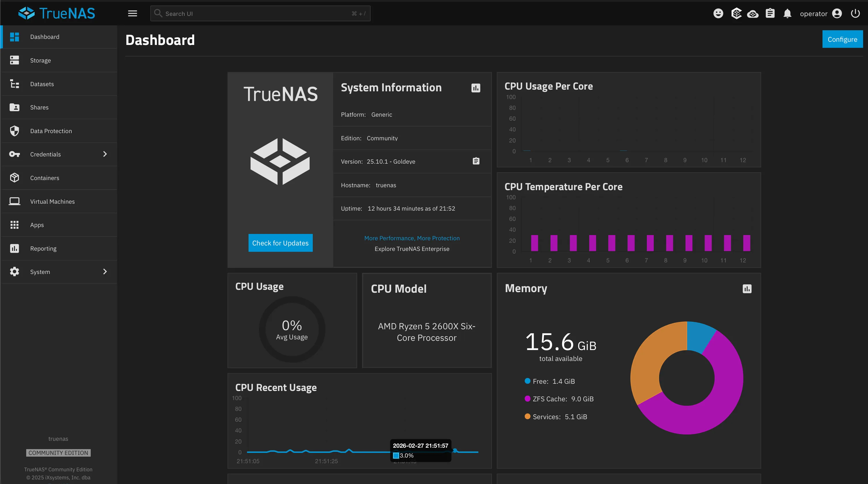Screen dimensions: 868x484
Task: Open the Explore TrueNAS Enterprise link
Action: coord(412,249)
